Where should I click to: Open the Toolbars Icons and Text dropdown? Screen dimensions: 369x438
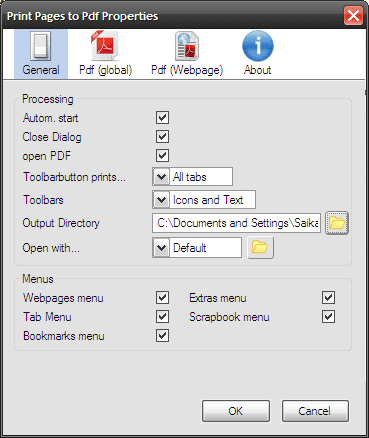tap(204, 200)
